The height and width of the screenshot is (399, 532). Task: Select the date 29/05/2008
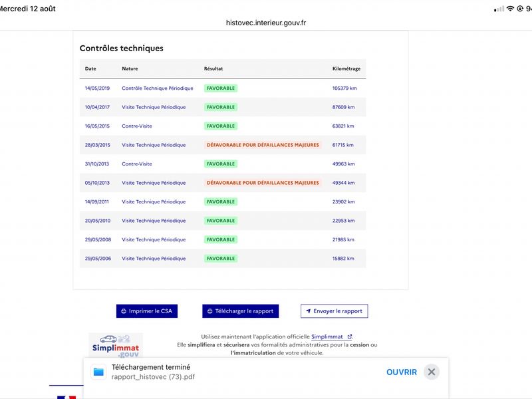[x=98, y=239]
